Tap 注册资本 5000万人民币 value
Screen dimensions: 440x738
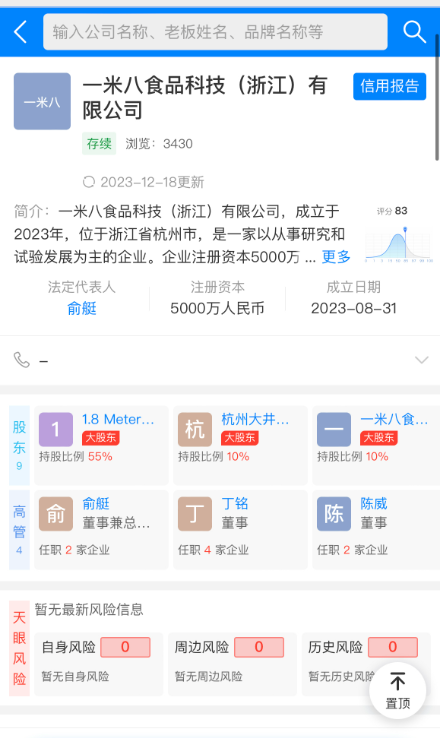coord(217,308)
